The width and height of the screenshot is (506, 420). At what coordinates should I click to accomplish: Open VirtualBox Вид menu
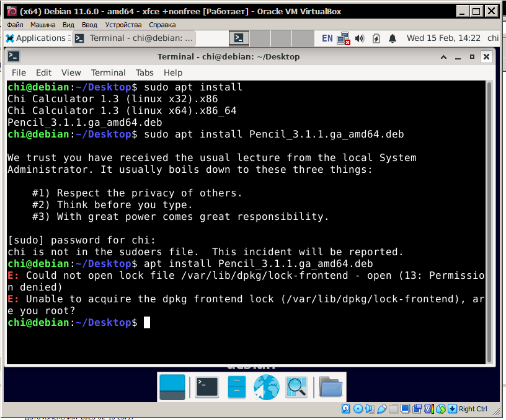click(68, 25)
